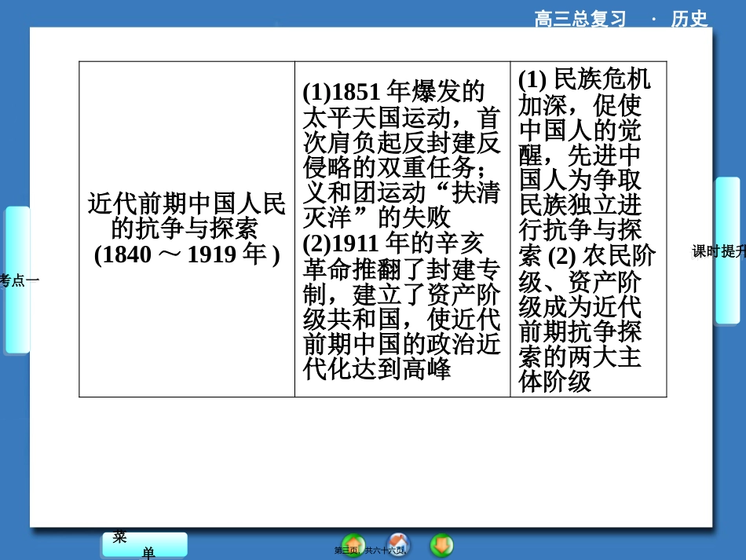Image resolution: width=746 pixels, height=560 pixels.
Task: Click the 近代前期中国人民的抗争与探索 table cell
Action: [187, 229]
